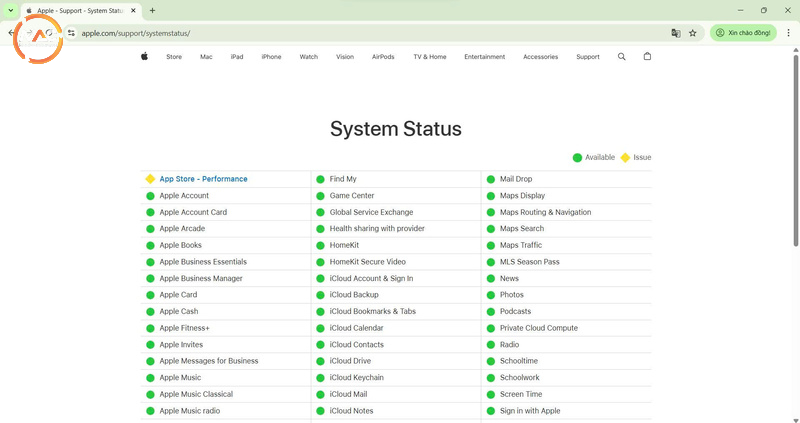Open the Store menu item
The height and width of the screenshot is (423, 800).
coord(174,57)
